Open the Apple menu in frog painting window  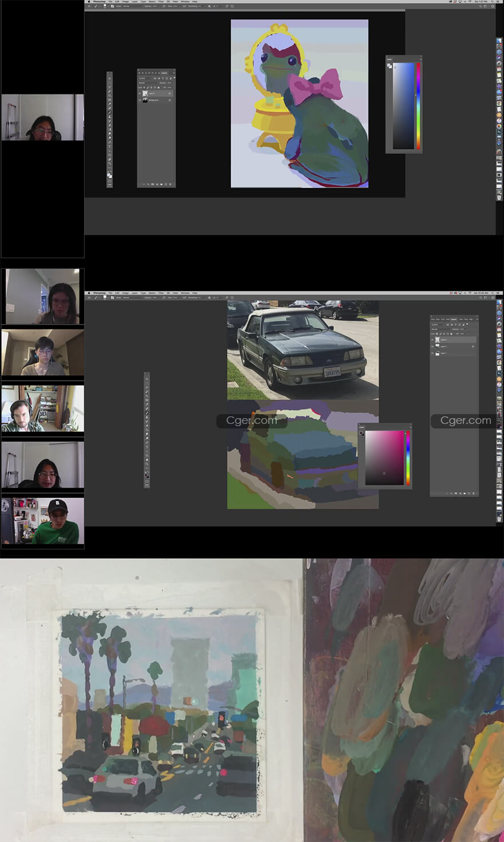point(89,2)
